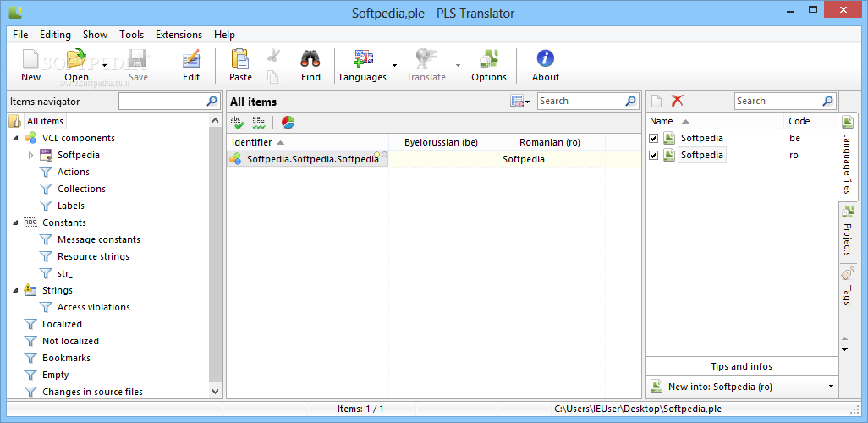The height and width of the screenshot is (423, 868).
Task: Click the pie chart statistics icon
Action: click(x=288, y=123)
